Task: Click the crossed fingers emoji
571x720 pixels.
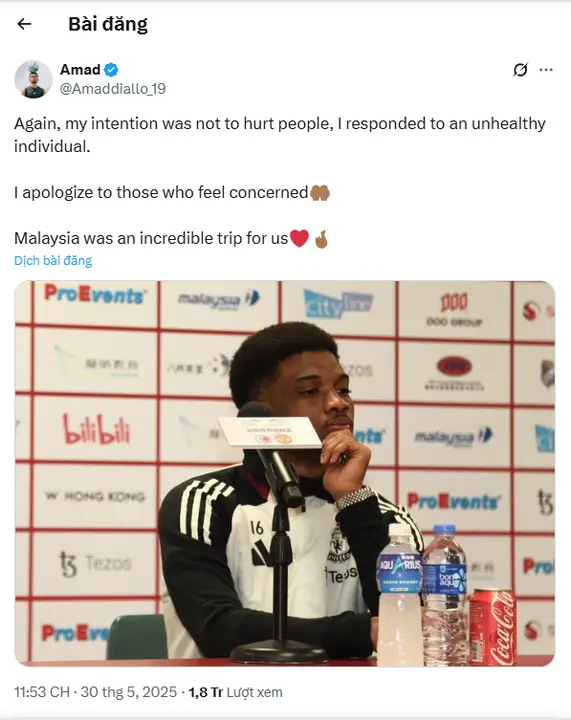Action: [321, 239]
